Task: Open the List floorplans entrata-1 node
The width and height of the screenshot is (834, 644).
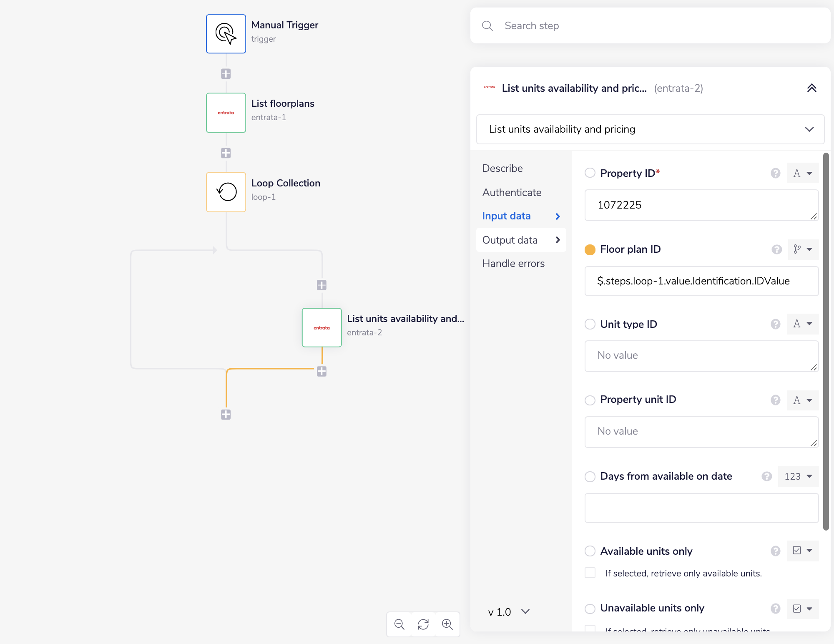Action: coord(226,113)
